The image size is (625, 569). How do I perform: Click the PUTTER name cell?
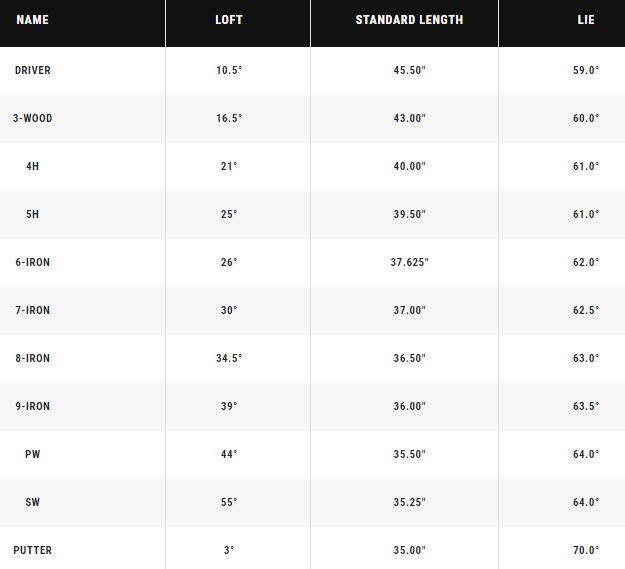[x=33, y=550]
